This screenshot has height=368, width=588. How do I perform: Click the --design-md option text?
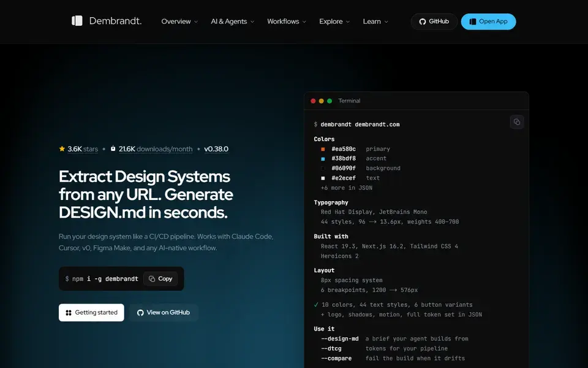(x=340, y=339)
